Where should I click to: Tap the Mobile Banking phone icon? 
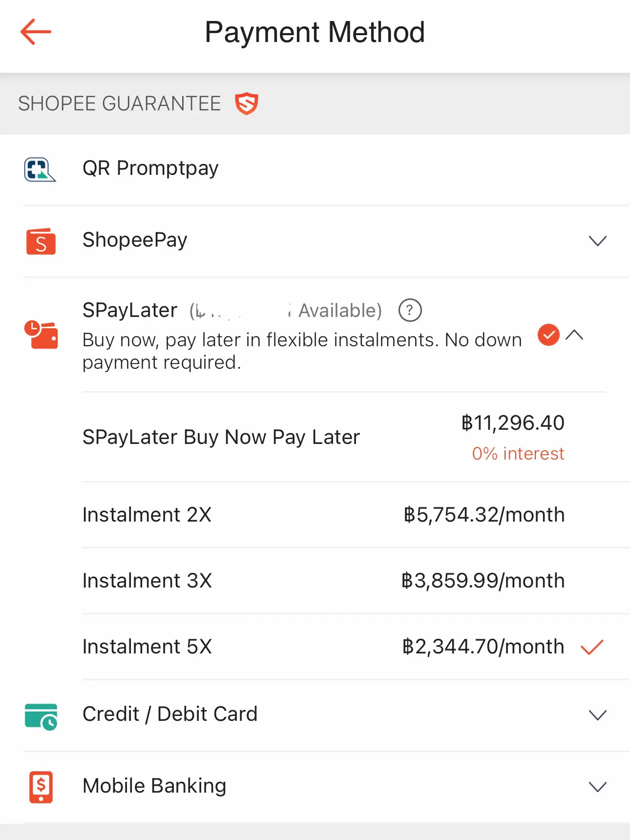(41, 787)
